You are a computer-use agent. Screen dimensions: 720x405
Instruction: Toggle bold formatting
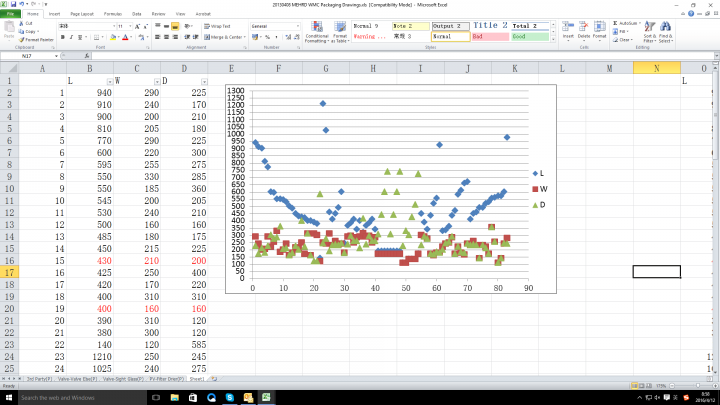point(62,37)
